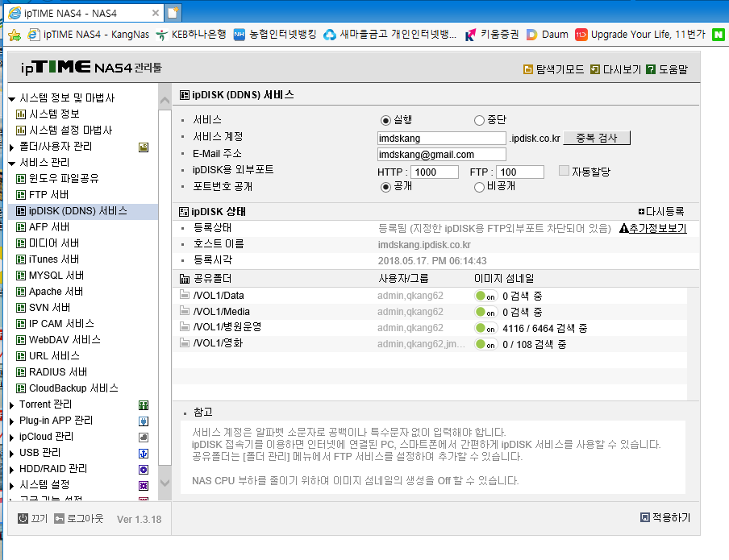Click the 중복 검사 button
The width and height of the screenshot is (729, 560).
click(x=597, y=138)
